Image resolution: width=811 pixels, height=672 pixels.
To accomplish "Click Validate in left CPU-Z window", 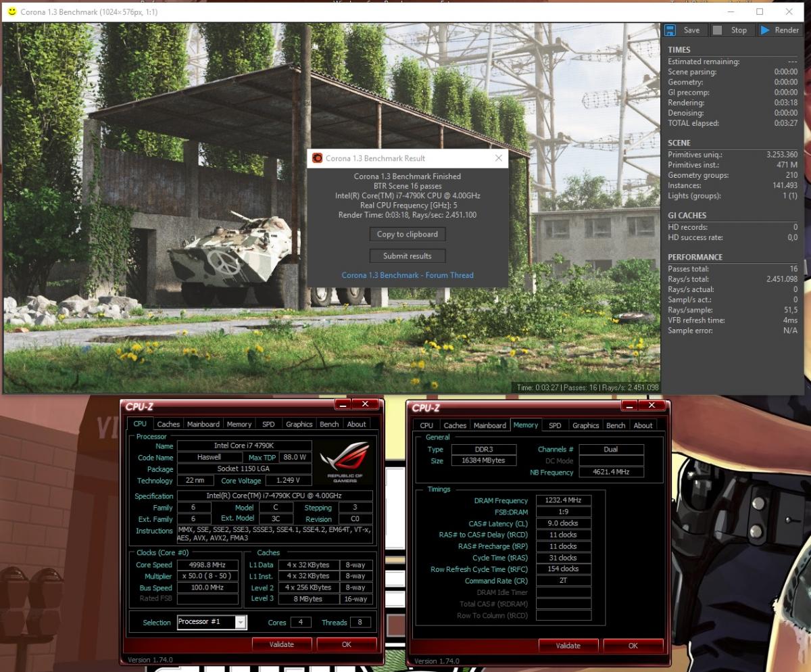I will pos(282,644).
